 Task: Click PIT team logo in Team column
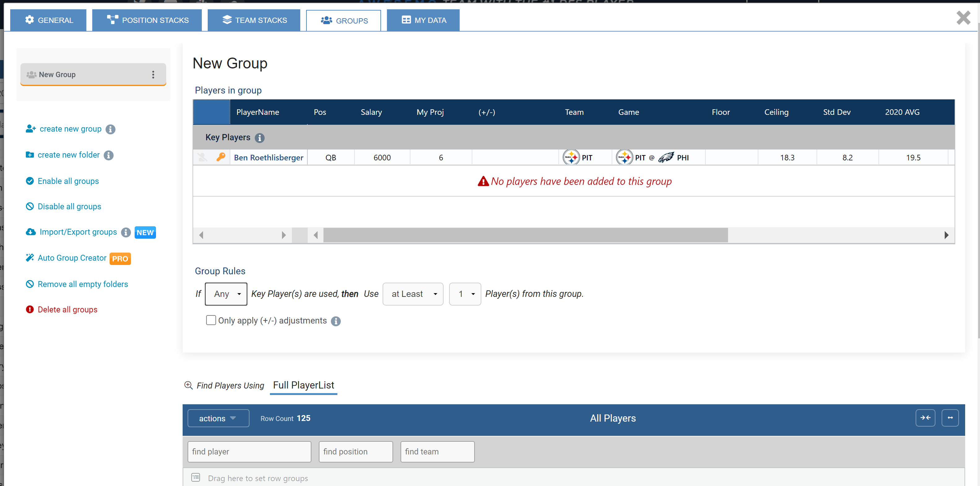pyautogui.click(x=571, y=157)
